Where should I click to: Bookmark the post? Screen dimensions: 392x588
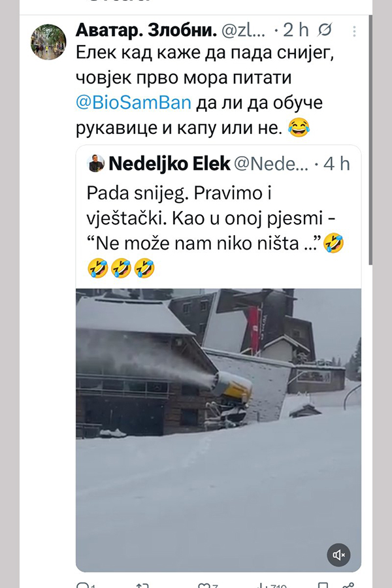[x=322, y=585]
